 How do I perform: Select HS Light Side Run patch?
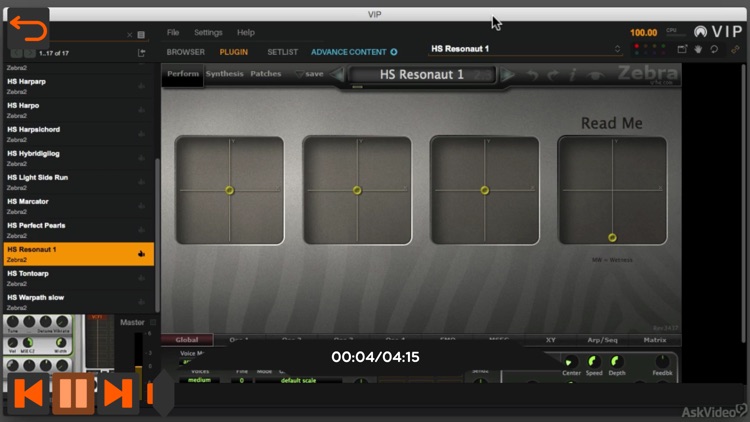click(x=78, y=182)
